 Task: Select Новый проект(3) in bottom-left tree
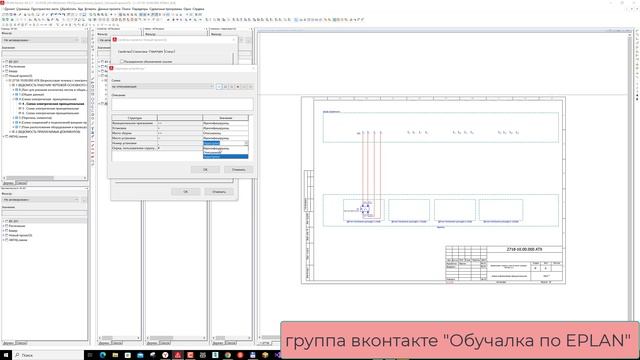pos(20,236)
